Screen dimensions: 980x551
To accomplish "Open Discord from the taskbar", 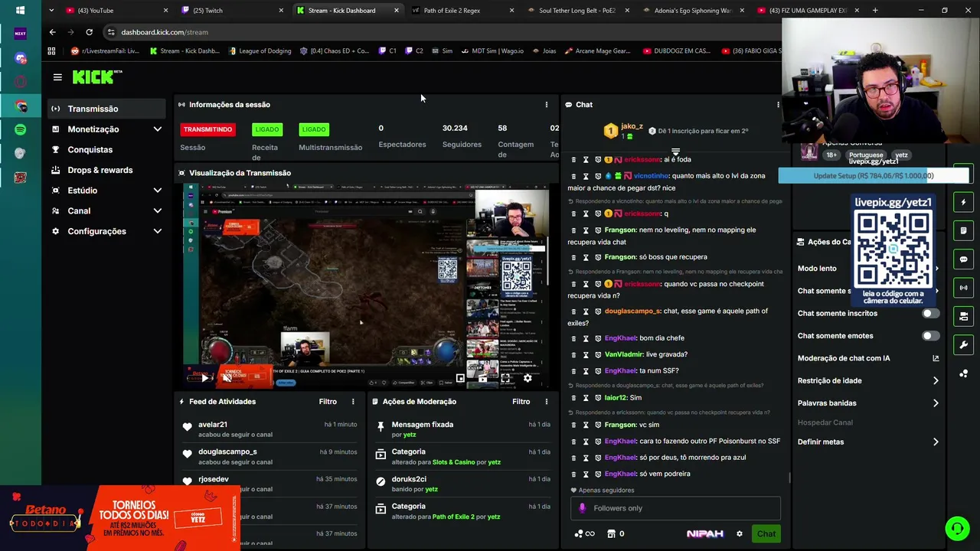I will click(x=21, y=58).
